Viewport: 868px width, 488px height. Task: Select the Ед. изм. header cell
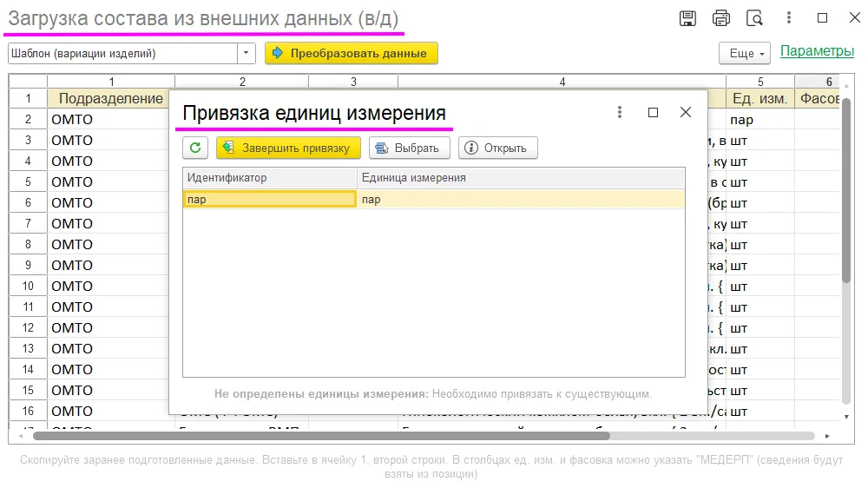tap(760, 99)
